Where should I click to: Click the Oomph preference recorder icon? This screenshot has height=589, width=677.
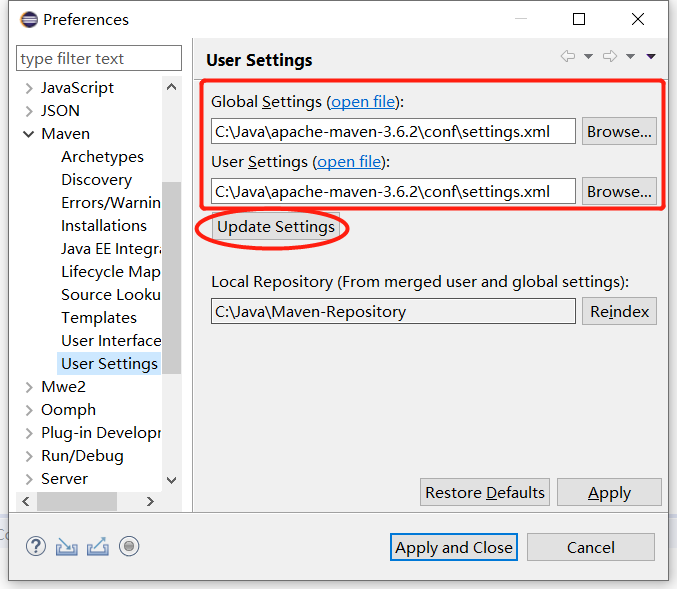pos(129,546)
